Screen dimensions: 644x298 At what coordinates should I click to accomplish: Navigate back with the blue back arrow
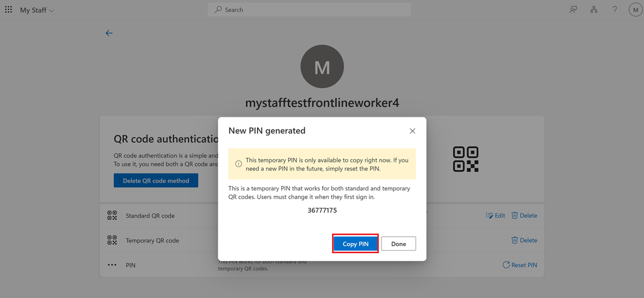pos(109,33)
